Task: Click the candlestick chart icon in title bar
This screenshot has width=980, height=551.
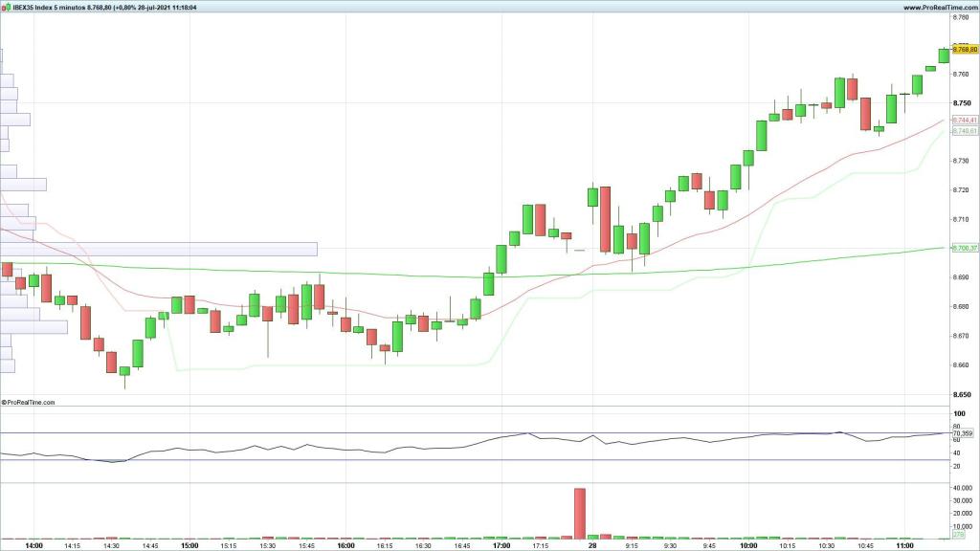Action: pyautogui.click(x=5, y=7)
